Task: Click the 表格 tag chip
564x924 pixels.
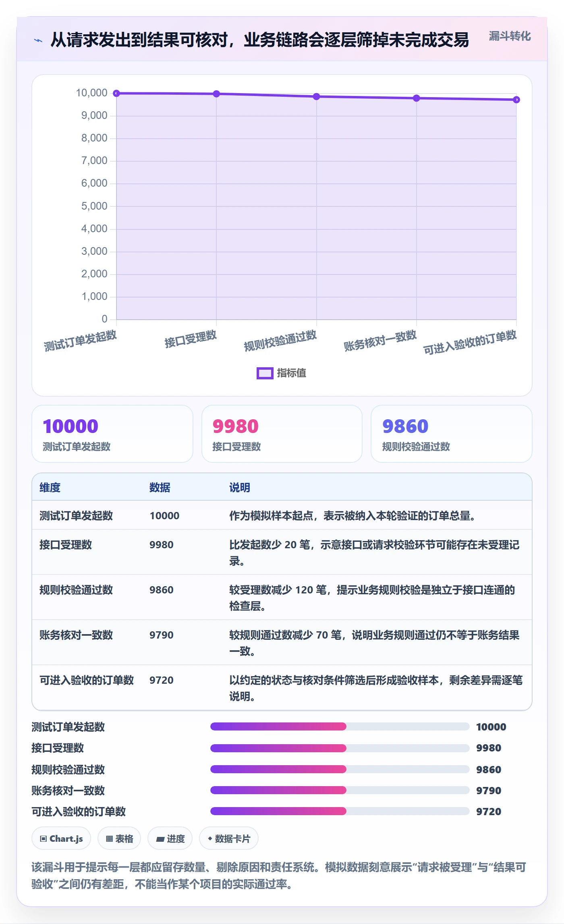Action: tap(119, 839)
